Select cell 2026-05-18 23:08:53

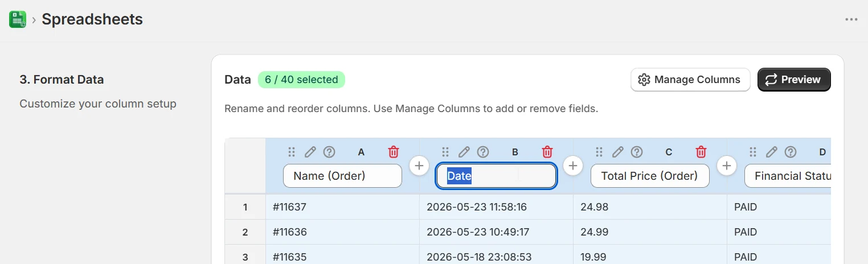pyautogui.click(x=496, y=255)
